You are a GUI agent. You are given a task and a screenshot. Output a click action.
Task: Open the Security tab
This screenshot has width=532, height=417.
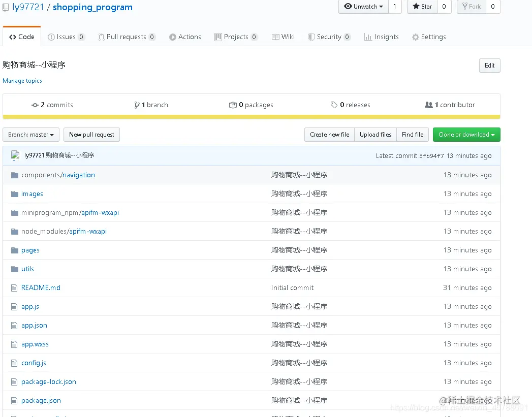point(329,37)
